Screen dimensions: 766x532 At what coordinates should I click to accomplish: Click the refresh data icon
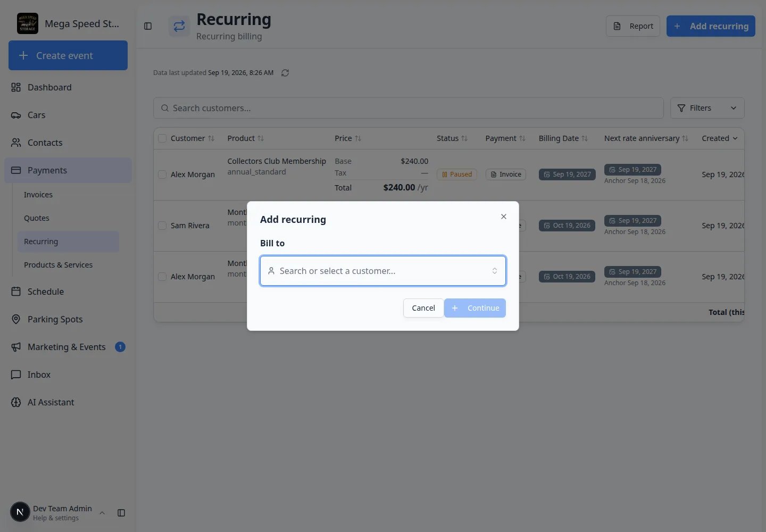point(285,73)
